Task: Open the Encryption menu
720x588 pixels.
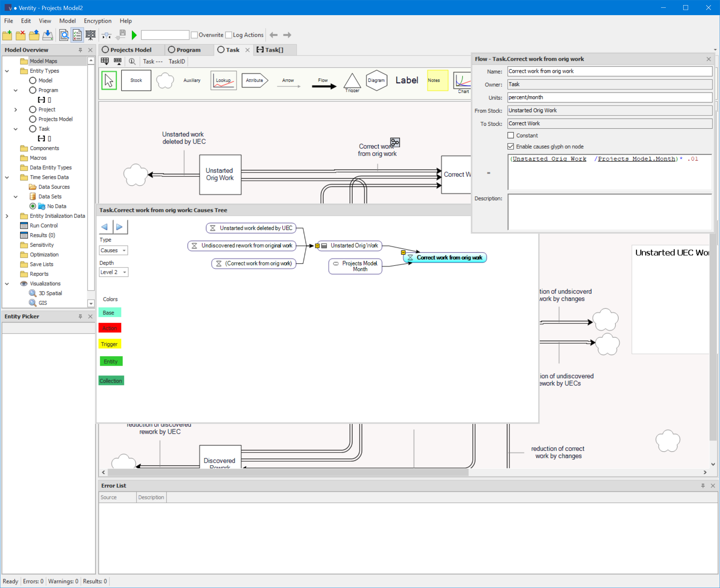Action: [x=98, y=21]
